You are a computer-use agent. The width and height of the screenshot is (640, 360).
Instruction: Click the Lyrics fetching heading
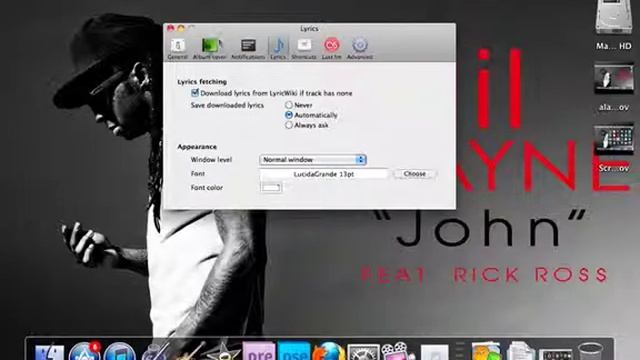[x=202, y=82]
